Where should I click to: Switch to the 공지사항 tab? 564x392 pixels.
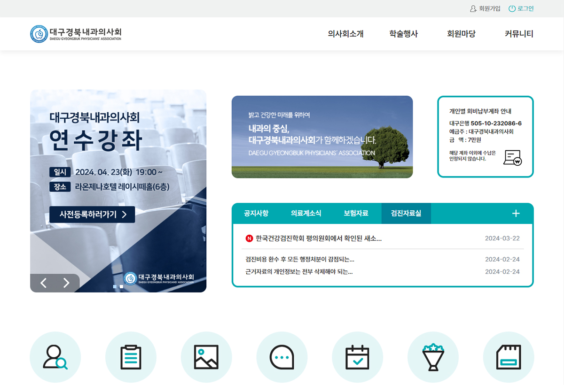click(256, 213)
